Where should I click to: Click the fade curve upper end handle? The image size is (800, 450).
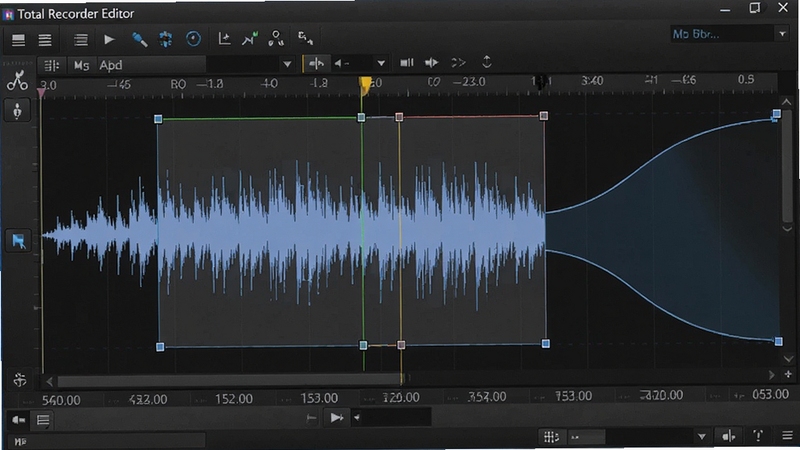click(777, 114)
